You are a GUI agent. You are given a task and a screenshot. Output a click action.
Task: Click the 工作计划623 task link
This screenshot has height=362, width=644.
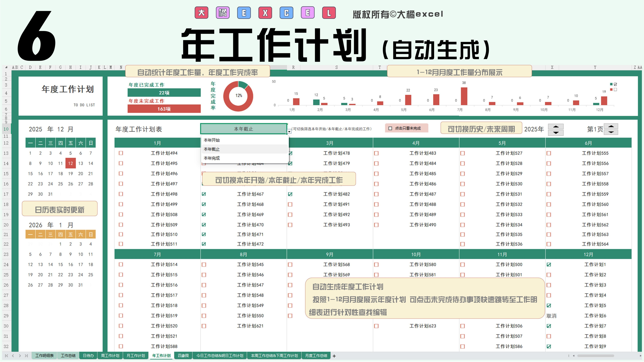[423, 326]
